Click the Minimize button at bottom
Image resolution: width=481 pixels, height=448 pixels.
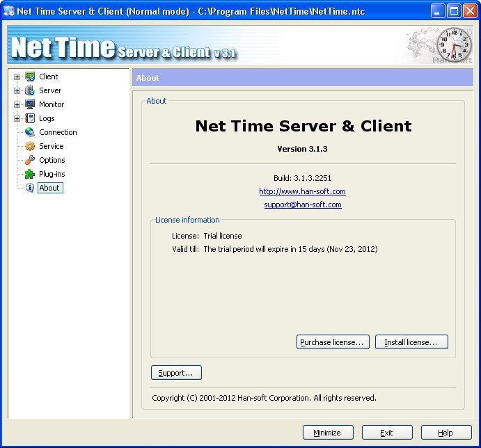coord(328,433)
